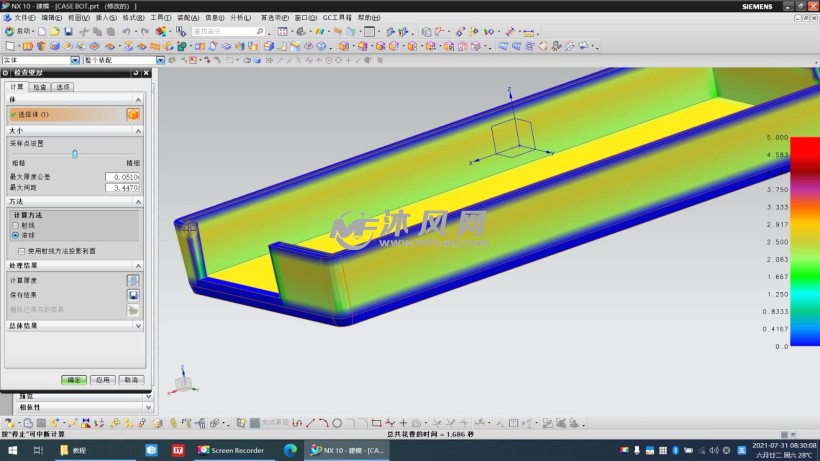Click the Extrude icon in feature toolbar

[28, 47]
